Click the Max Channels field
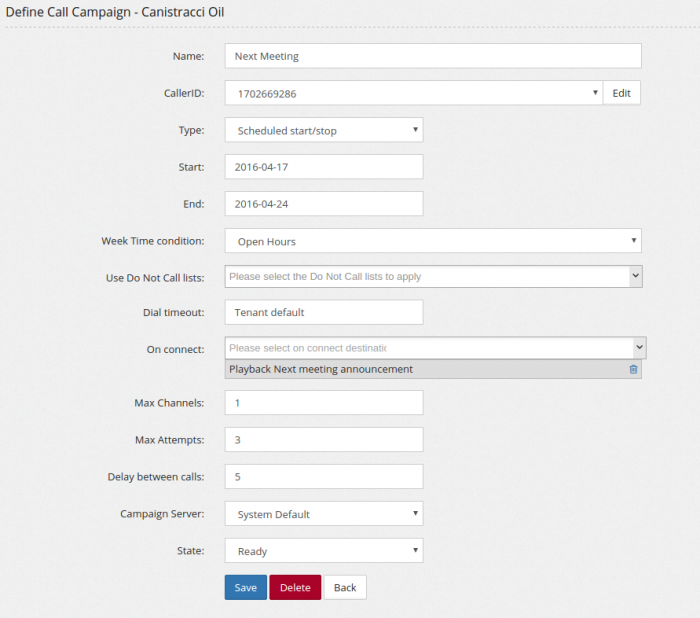 coord(323,402)
